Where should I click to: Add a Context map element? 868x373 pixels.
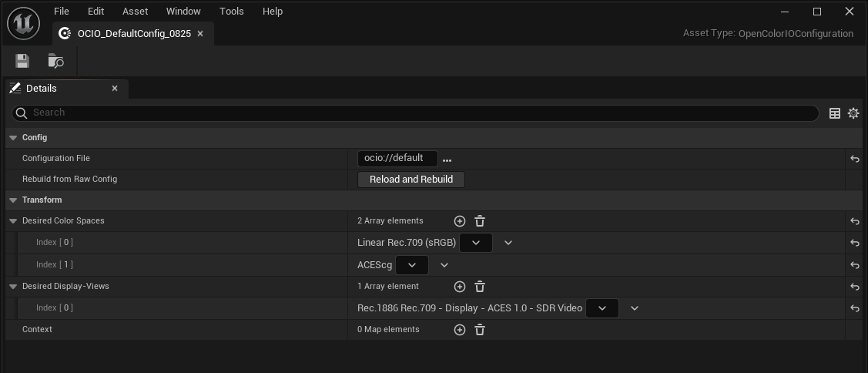tap(460, 330)
